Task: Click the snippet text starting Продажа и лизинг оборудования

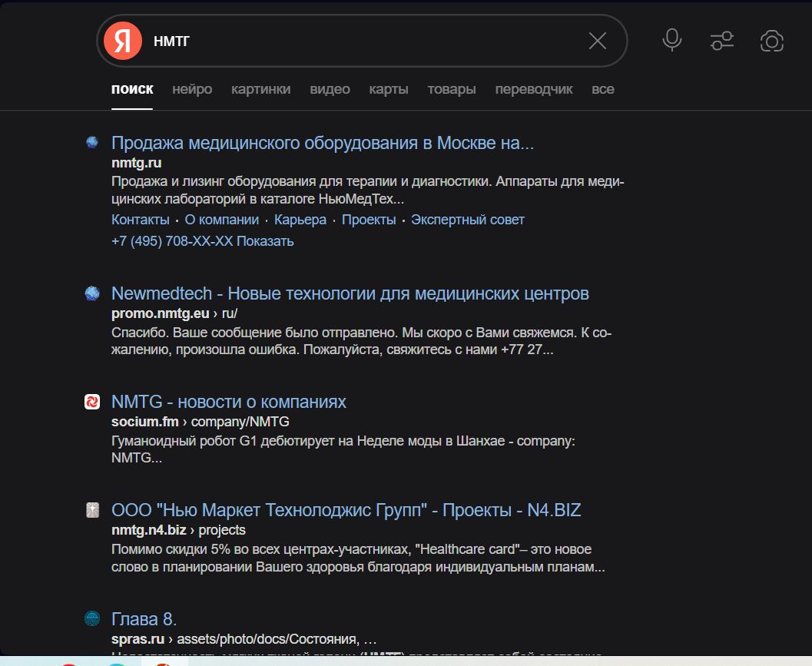Action: point(368,190)
